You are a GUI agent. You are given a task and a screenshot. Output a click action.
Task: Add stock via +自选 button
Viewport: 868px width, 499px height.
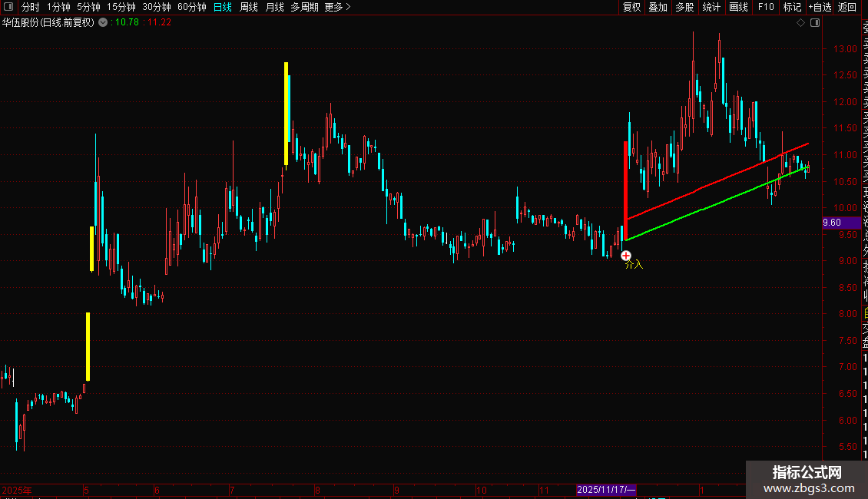820,7
